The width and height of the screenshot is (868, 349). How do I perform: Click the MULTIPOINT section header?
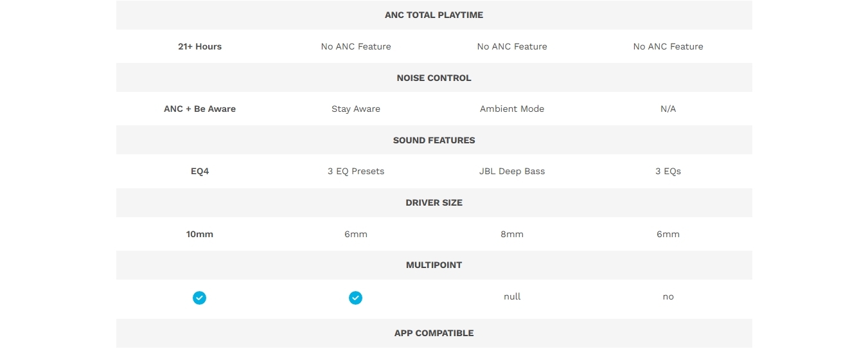point(434,265)
